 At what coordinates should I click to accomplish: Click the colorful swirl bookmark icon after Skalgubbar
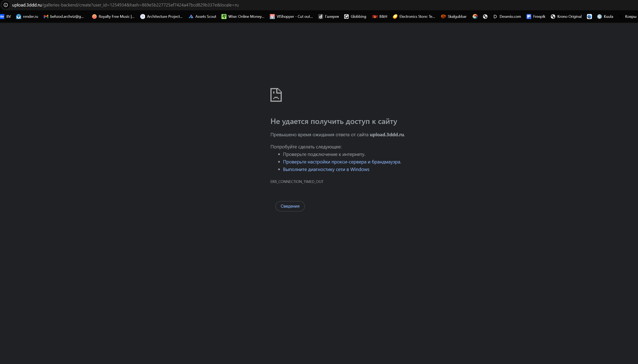click(x=475, y=17)
